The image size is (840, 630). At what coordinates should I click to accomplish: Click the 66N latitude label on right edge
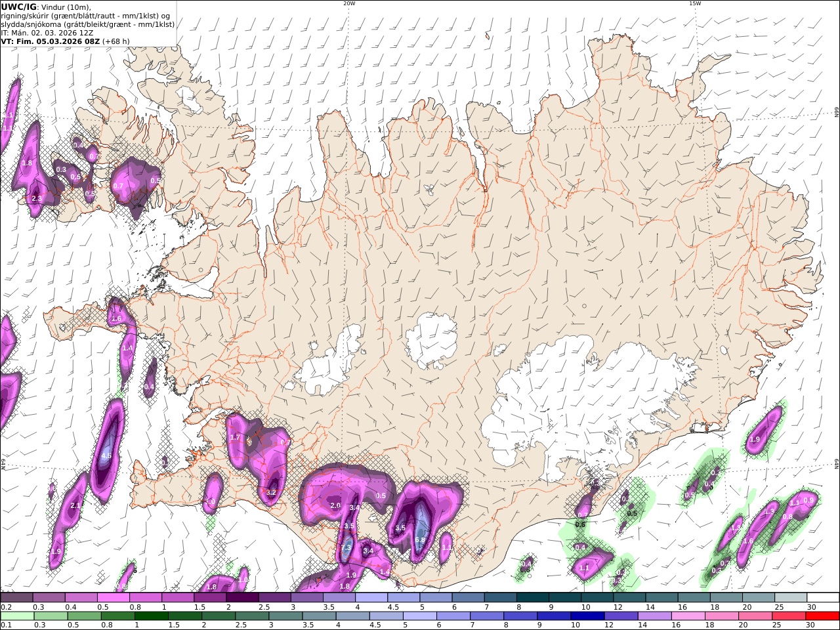tap(837, 112)
